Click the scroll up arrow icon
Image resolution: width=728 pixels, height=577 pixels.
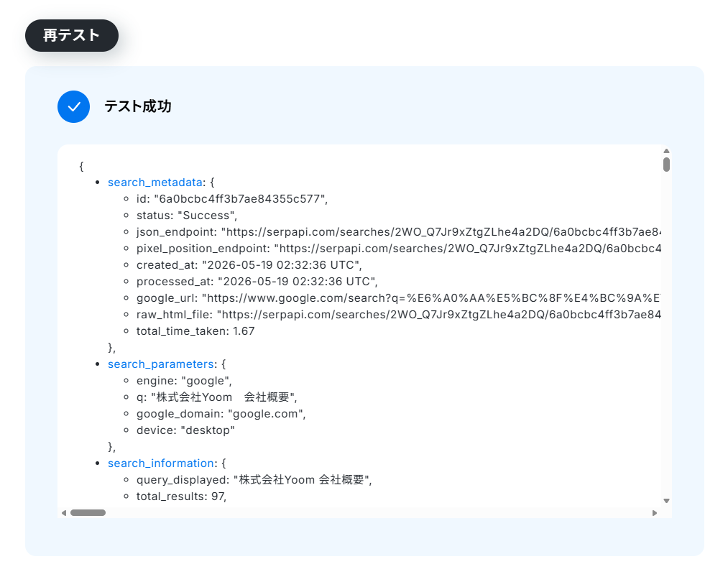pos(666,151)
